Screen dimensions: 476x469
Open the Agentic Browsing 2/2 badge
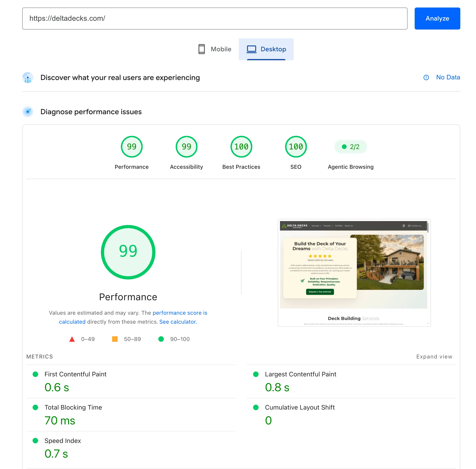click(x=351, y=147)
